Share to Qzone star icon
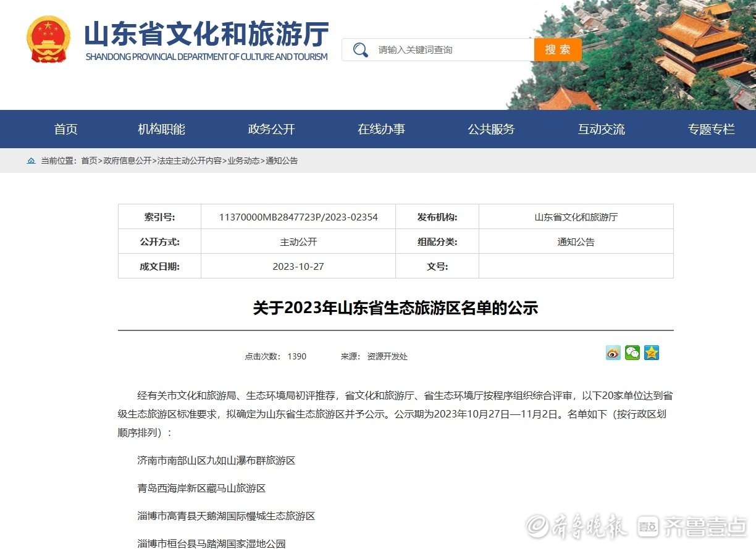This screenshot has height=549, width=756. pyautogui.click(x=651, y=353)
